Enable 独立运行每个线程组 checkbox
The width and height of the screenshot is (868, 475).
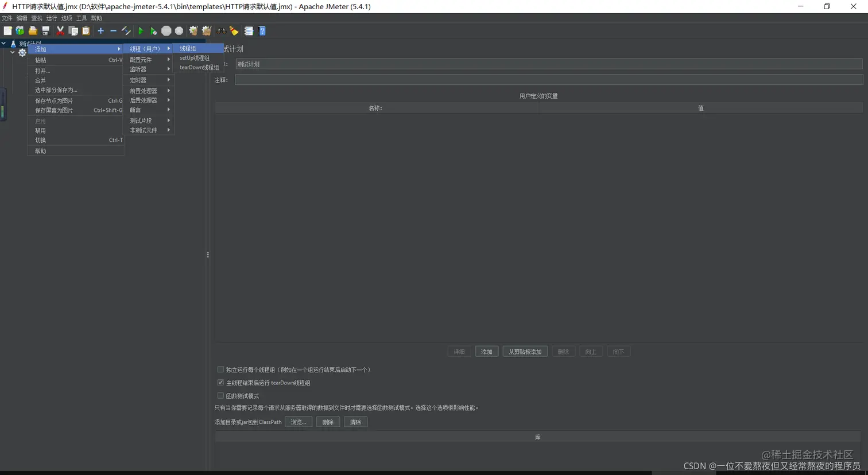pos(220,369)
